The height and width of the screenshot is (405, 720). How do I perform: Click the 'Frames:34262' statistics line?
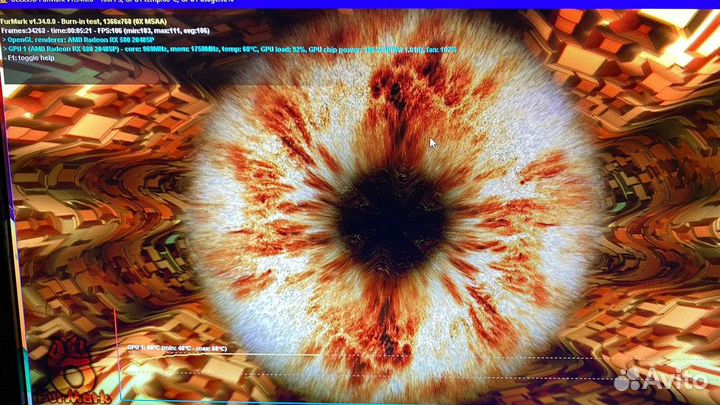105,31
